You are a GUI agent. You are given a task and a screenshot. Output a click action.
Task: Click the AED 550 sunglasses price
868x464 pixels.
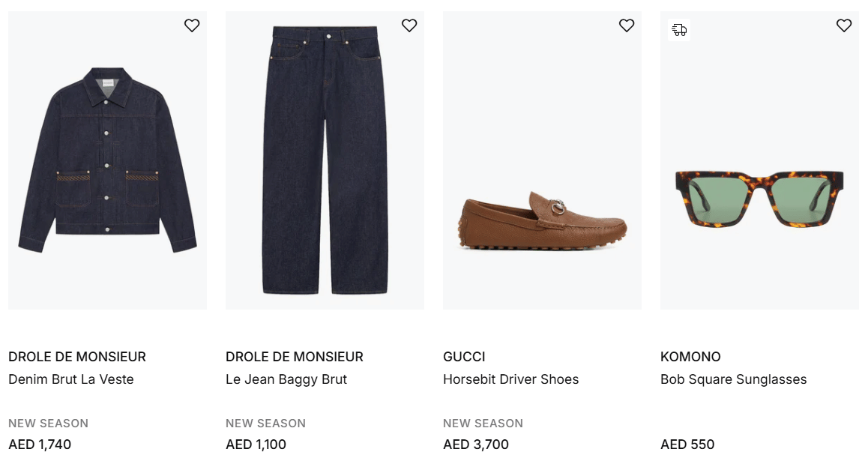point(687,445)
